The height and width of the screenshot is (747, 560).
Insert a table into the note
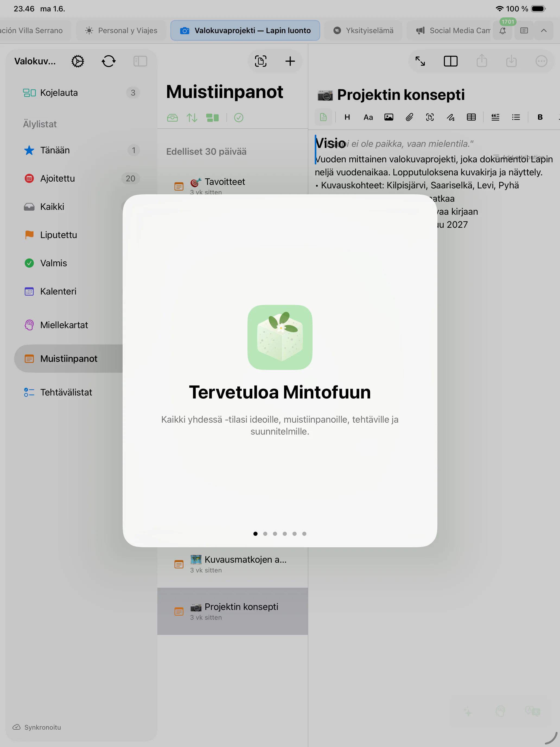click(471, 117)
